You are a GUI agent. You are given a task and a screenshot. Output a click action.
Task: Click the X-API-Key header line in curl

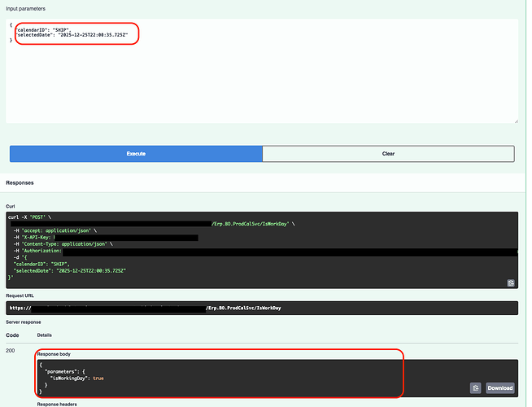[x=106, y=237]
